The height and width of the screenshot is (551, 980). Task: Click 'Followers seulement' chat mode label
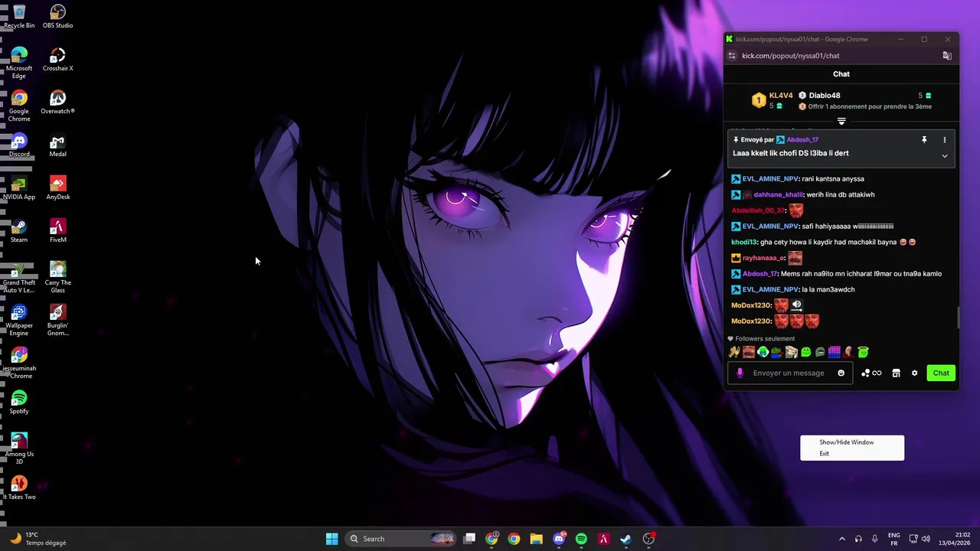coord(765,339)
